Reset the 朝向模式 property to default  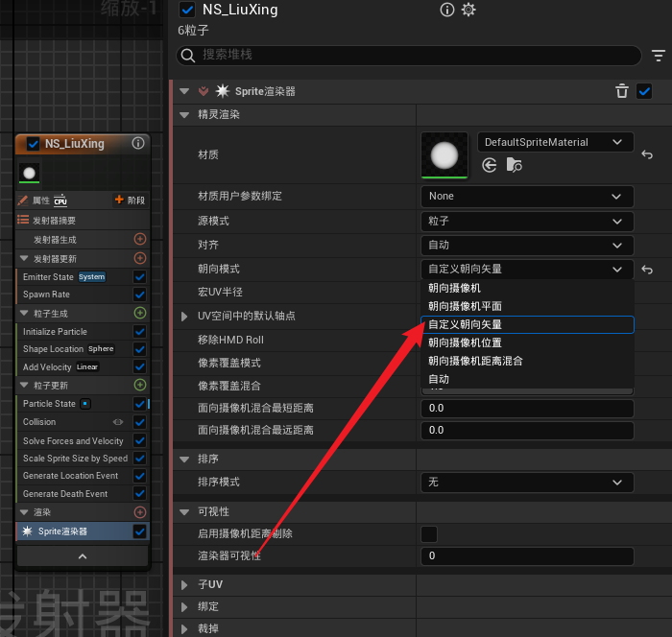pos(647,270)
